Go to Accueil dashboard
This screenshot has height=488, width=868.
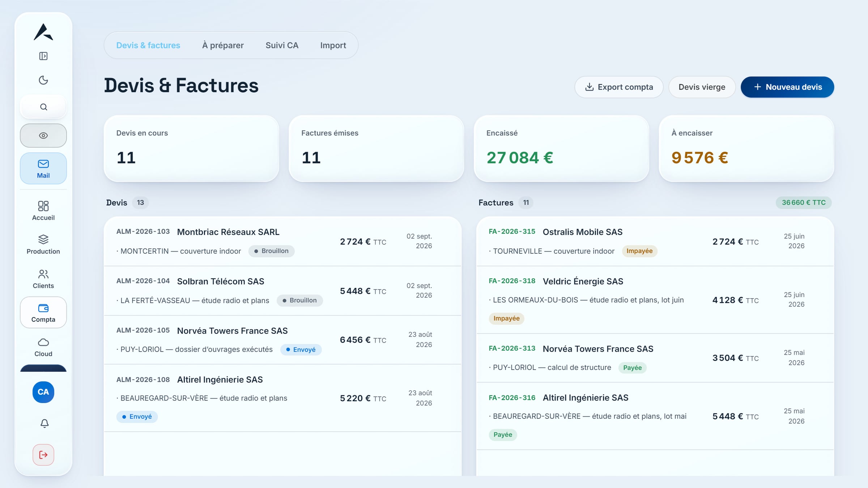pos(43,211)
